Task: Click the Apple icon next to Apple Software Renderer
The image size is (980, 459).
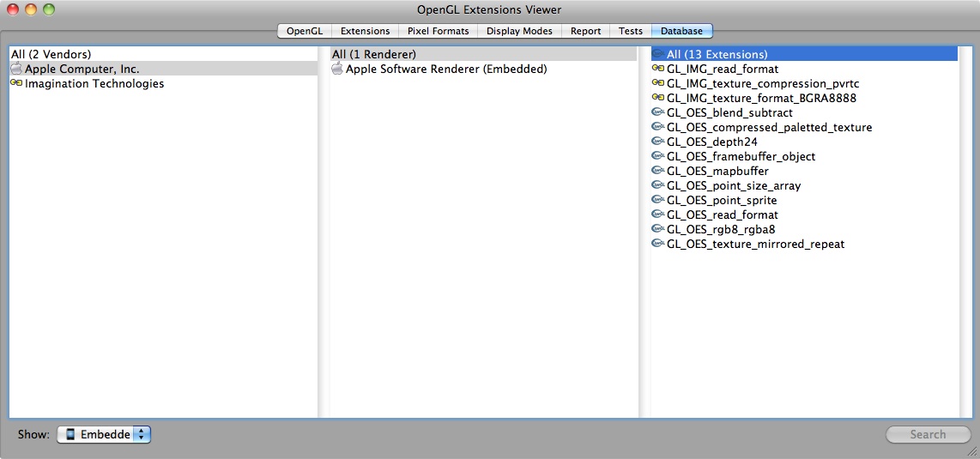Action: click(337, 69)
